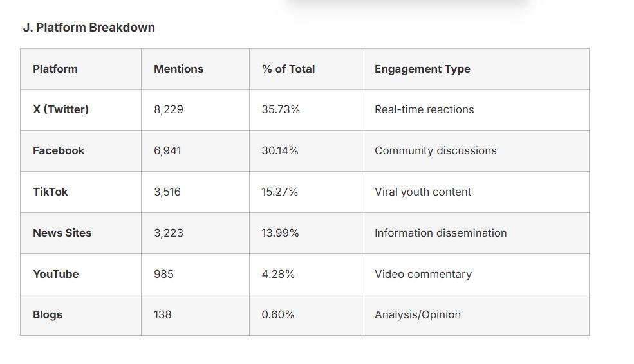Click the 3,516 mentions cell

pyautogui.click(x=169, y=192)
